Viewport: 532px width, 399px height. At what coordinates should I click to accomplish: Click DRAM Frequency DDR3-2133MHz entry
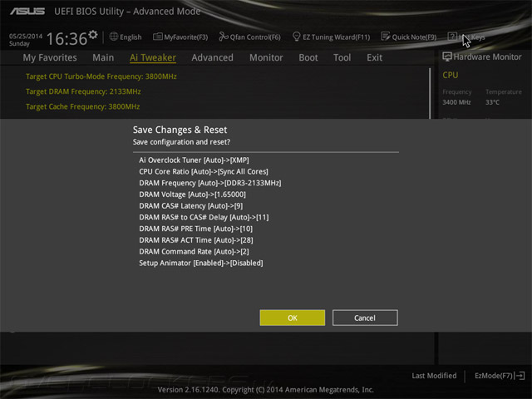click(x=210, y=183)
